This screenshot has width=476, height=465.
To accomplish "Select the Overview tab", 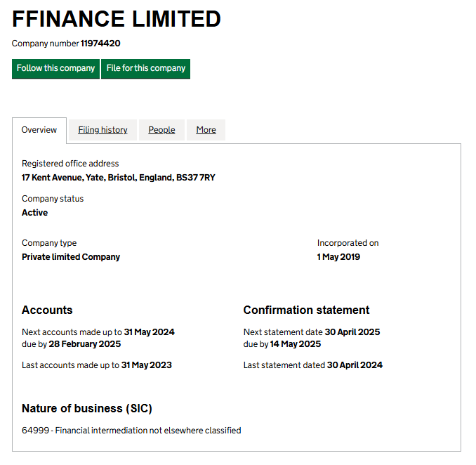I will [x=39, y=130].
